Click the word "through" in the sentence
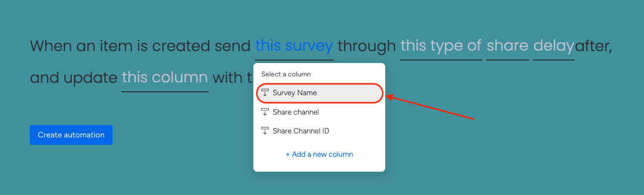Viewport: 644px width, 195px height. coord(367,46)
